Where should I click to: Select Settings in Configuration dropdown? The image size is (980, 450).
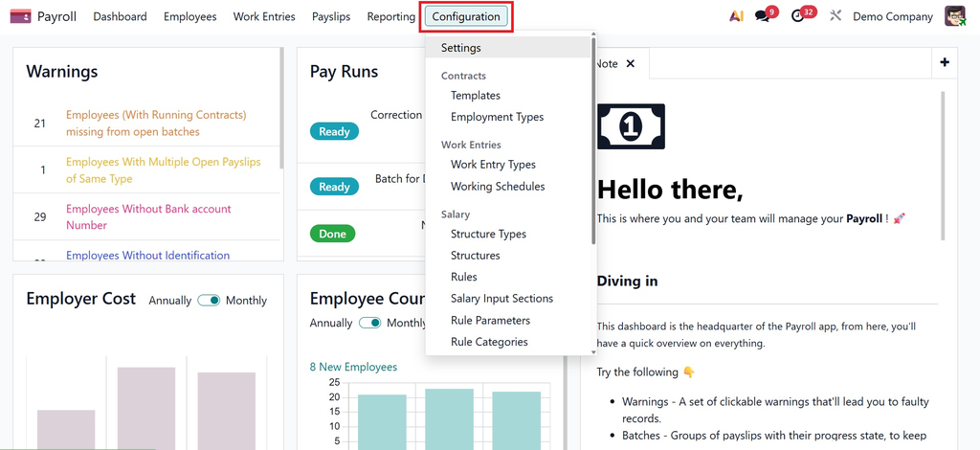[508, 48]
